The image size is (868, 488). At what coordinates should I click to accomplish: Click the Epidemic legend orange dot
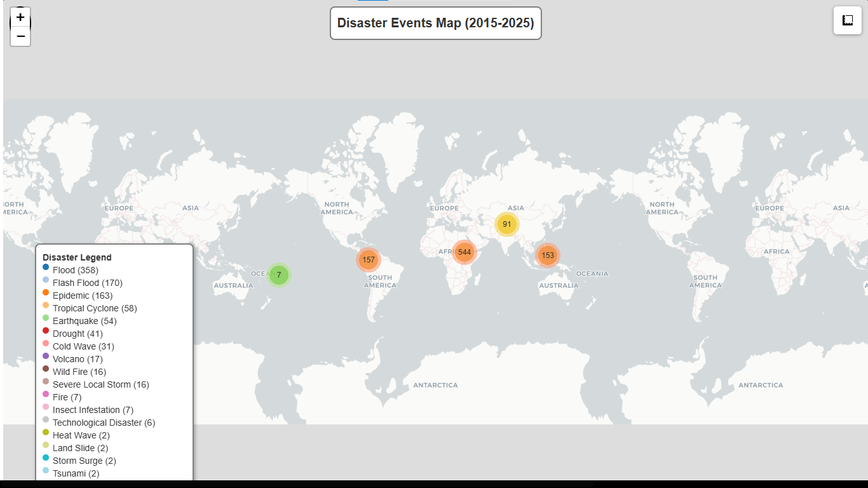click(x=46, y=292)
